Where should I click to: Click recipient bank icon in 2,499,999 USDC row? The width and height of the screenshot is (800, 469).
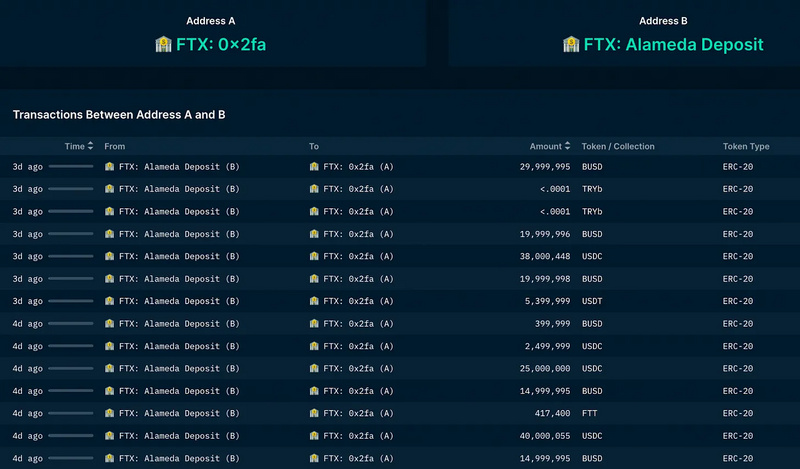(x=314, y=347)
